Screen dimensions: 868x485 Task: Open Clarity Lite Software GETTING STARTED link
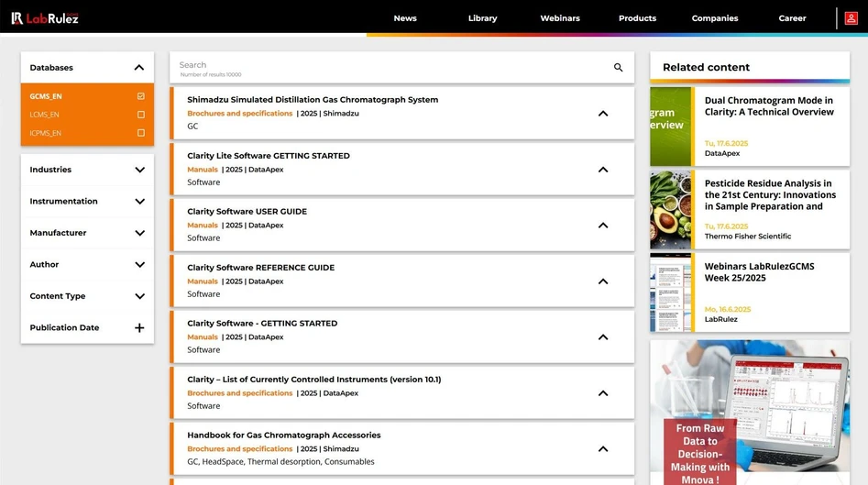(x=268, y=156)
